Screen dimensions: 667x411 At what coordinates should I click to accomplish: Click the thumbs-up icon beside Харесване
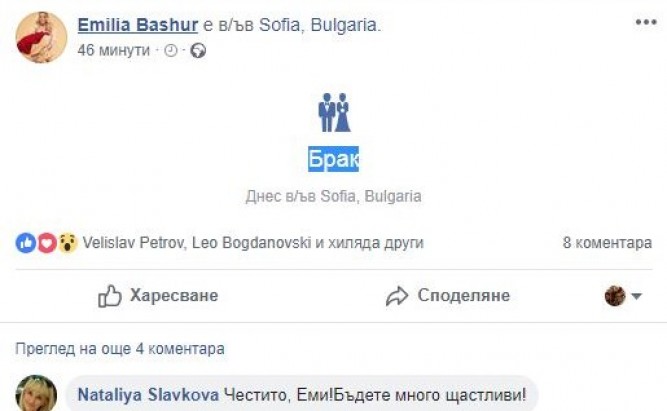[110, 296]
